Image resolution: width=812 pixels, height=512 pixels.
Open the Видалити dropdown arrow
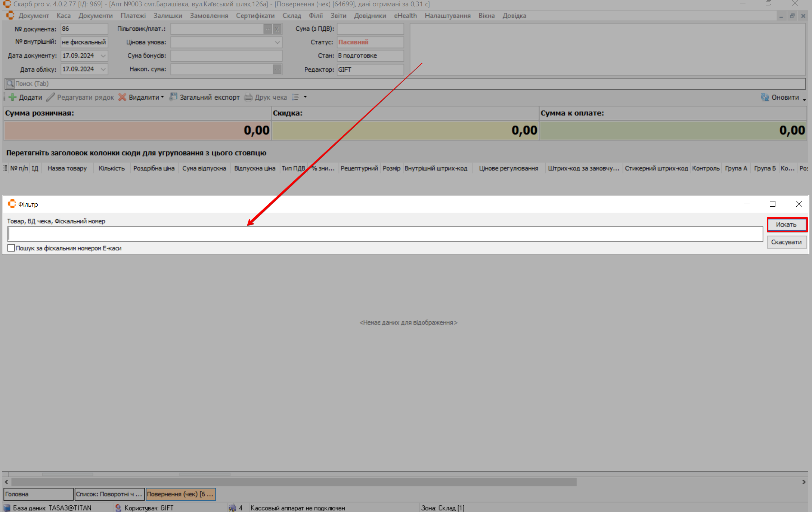click(162, 97)
